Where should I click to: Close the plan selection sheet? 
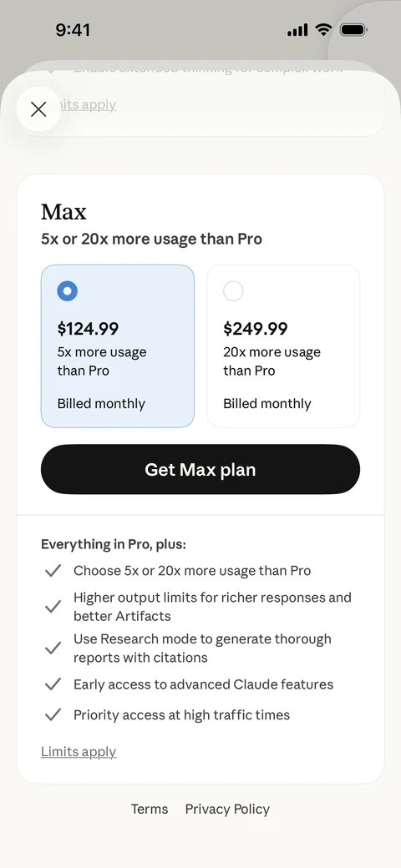(38, 109)
